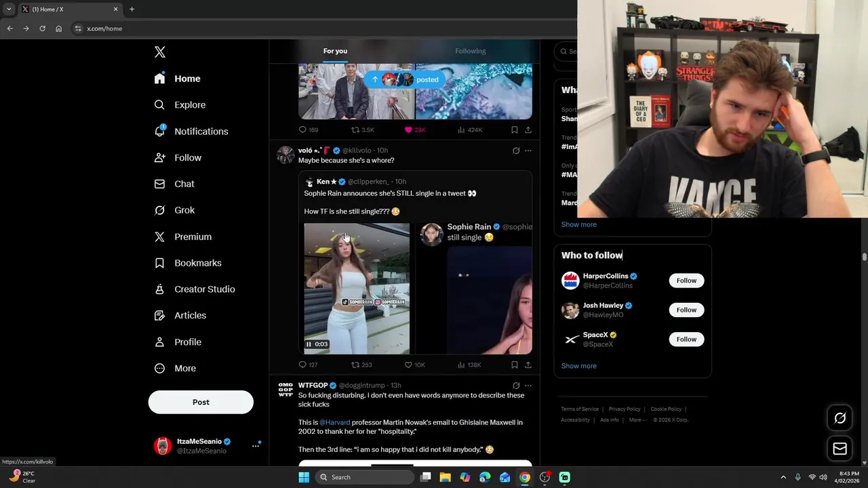Viewport: 868px width, 488px height.
Task: Open File Explorer from the taskbar
Action: click(x=445, y=477)
